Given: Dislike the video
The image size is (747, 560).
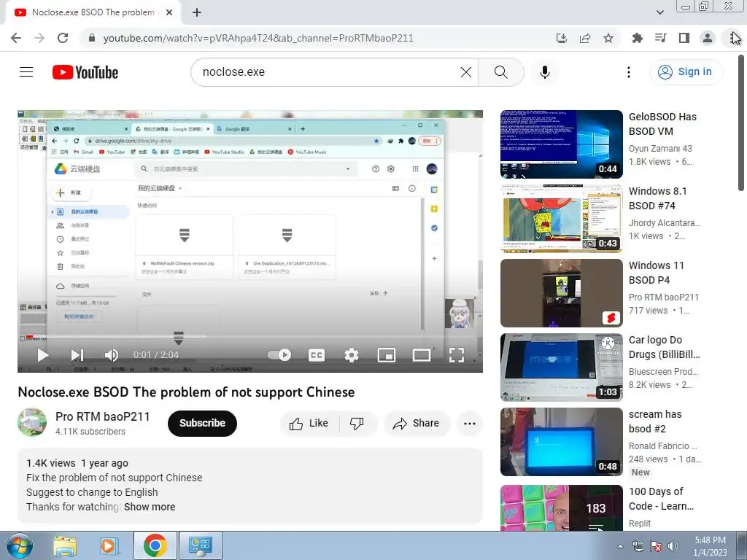Looking at the screenshot, I should [x=357, y=423].
